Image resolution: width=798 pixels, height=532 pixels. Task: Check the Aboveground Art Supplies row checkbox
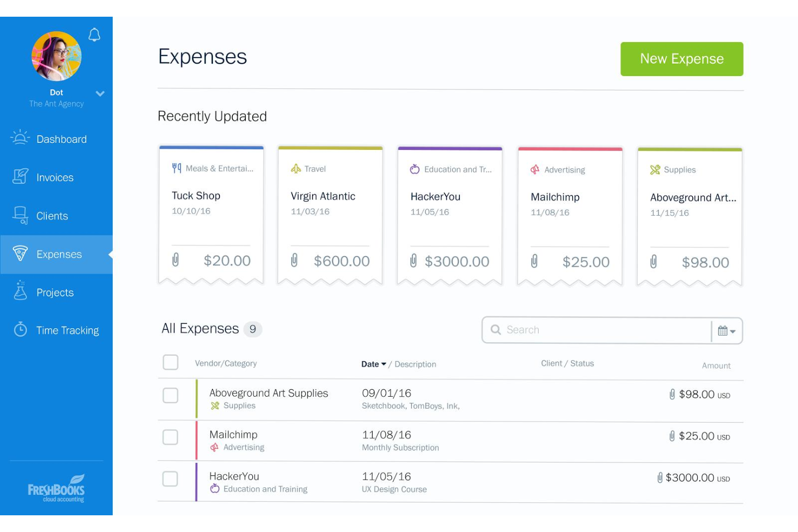tap(170, 395)
